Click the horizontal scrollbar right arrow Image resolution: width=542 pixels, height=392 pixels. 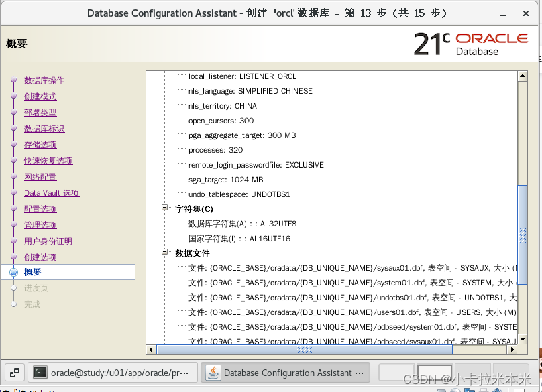[x=512, y=349]
